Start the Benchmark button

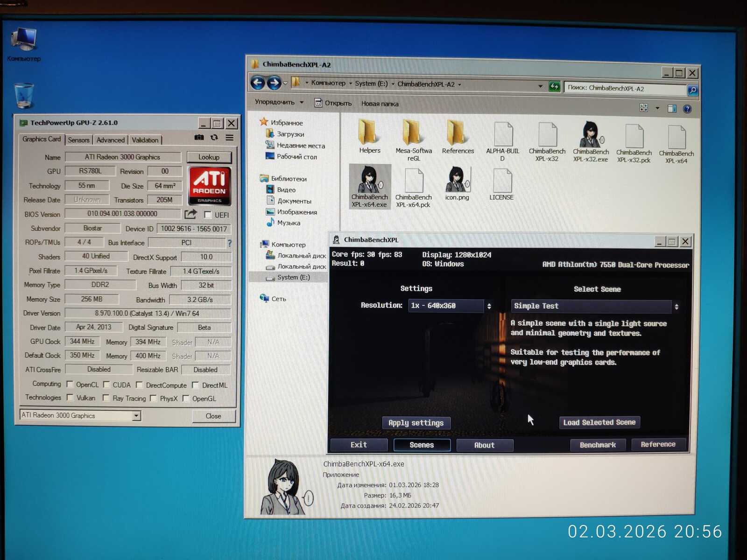pos(598,445)
